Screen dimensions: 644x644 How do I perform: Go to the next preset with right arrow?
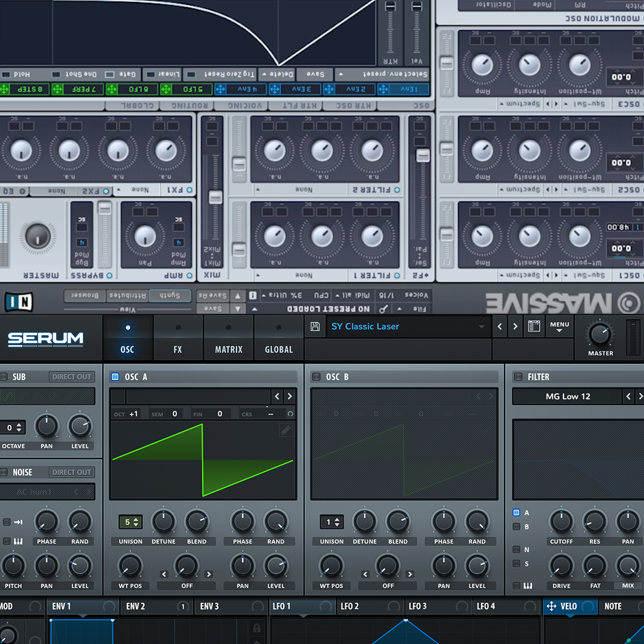tap(515, 327)
